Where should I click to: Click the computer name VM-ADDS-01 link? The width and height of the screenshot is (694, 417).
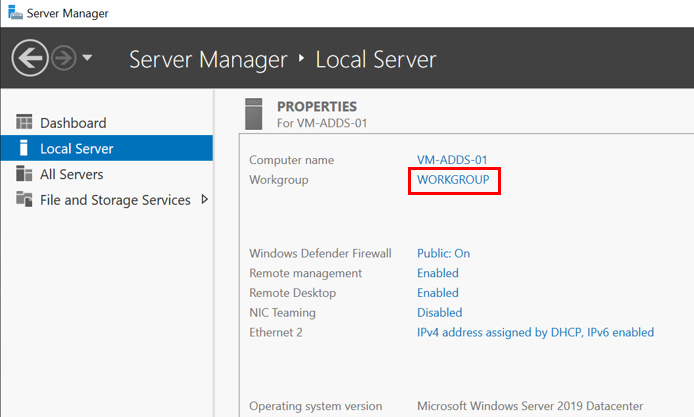coord(452,160)
